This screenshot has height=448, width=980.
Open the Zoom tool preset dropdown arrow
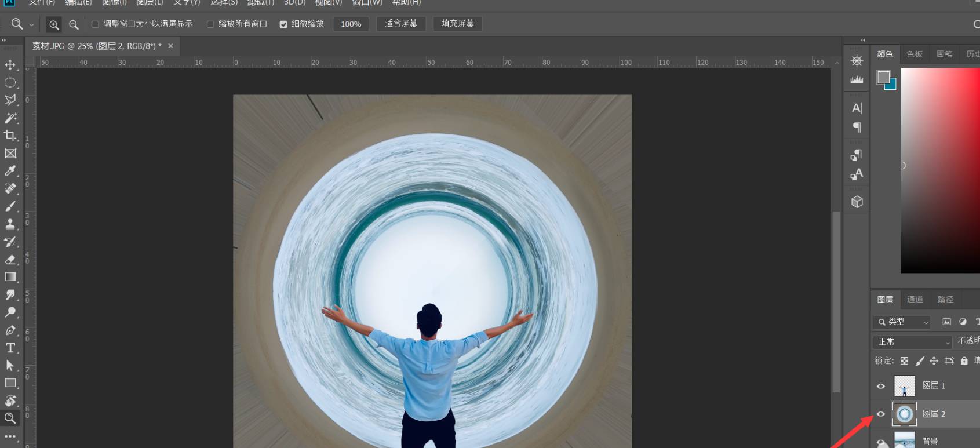pyautogui.click(x=31, y=24)
